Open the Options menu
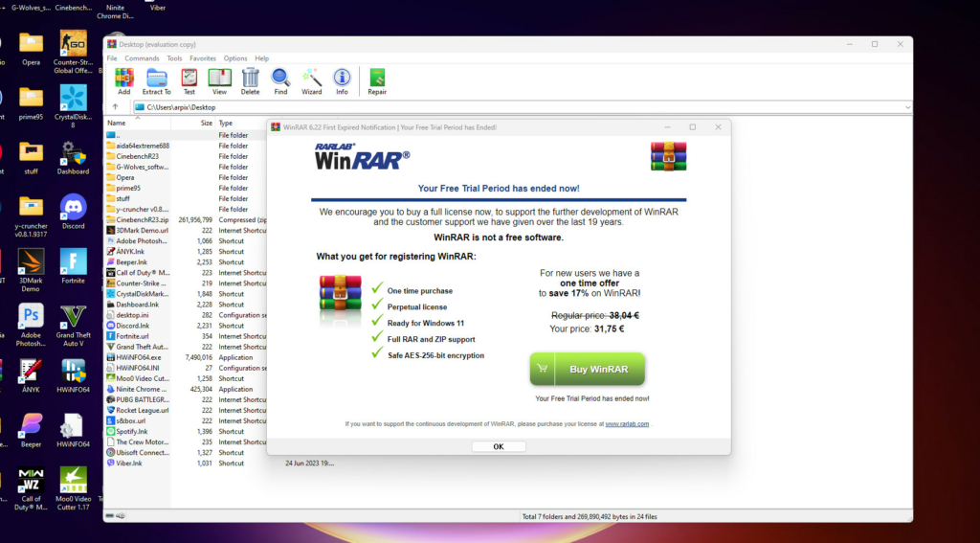The width and height of the screenshot is (980, 543). click(x=235, y=58)
